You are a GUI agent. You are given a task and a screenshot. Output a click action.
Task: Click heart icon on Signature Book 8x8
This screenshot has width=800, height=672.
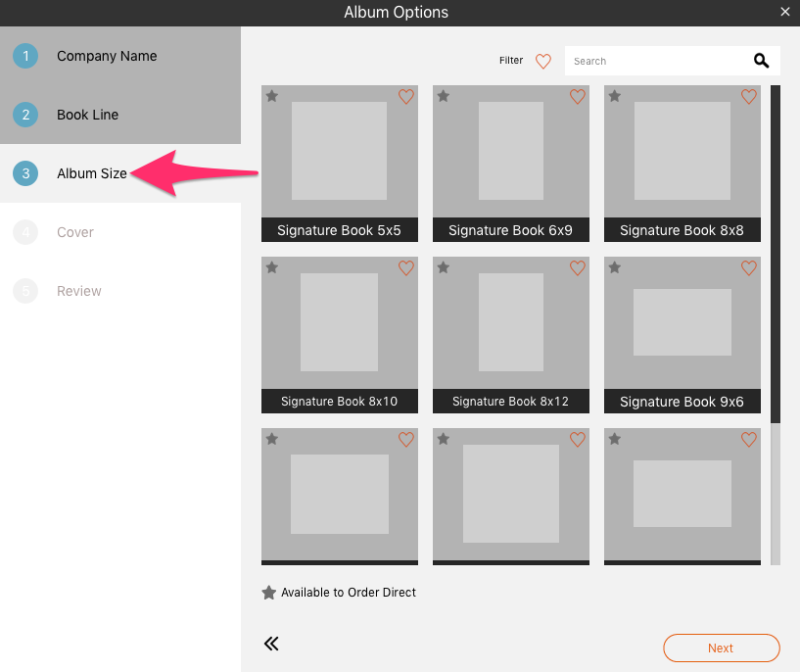tap(749, 97)
